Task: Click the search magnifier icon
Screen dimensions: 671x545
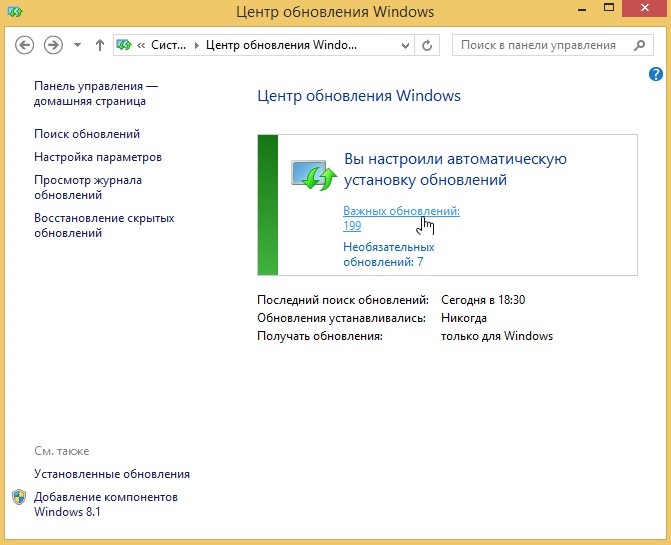Action: coord(639,45)
